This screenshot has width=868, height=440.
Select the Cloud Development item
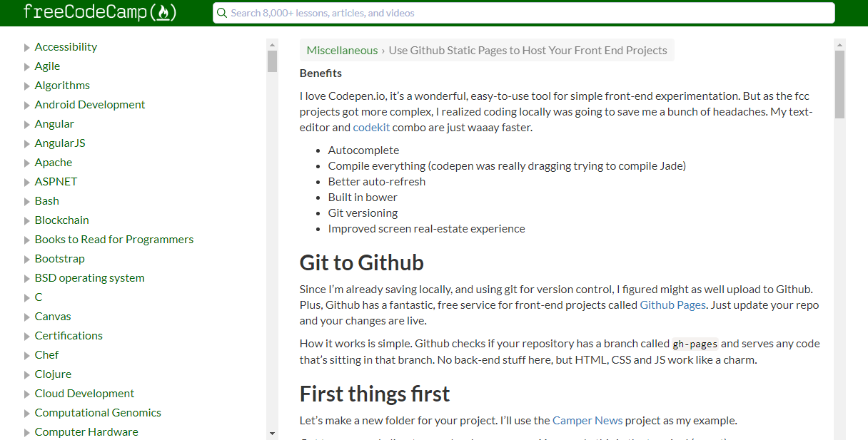coord(84,394)
